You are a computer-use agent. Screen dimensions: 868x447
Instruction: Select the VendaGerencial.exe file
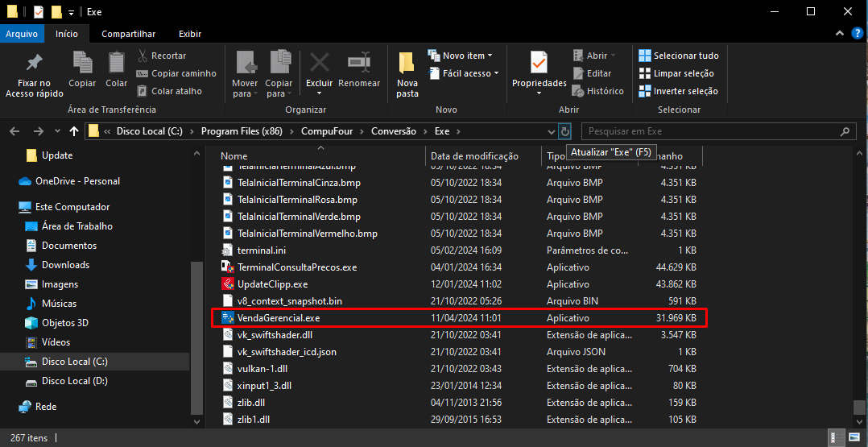click(x=279, y=318)
